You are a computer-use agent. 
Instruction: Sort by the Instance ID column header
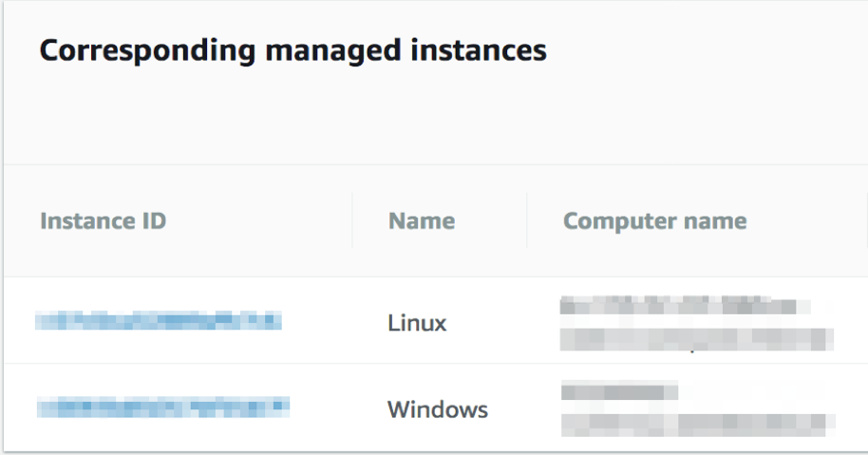point(103,221)
